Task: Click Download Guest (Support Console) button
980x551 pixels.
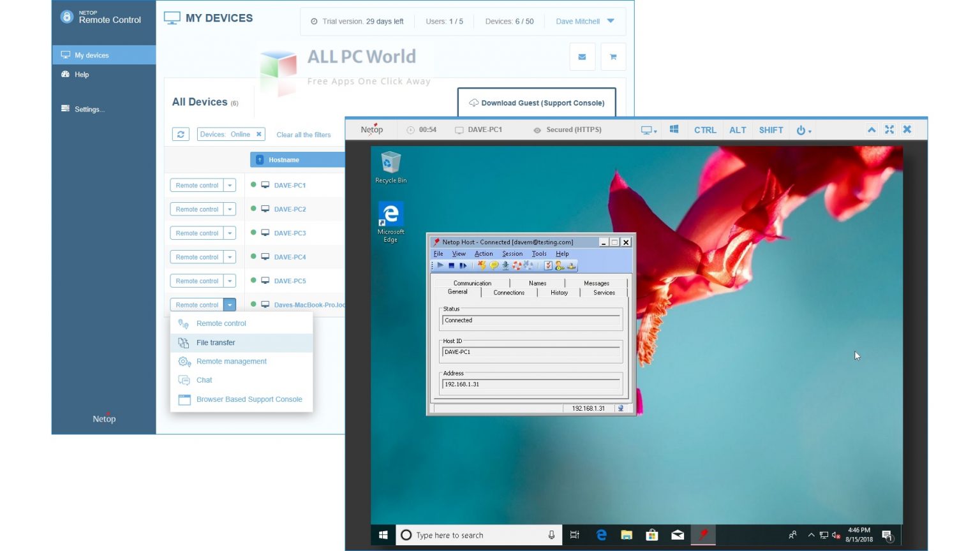Action: (x=537, y=103)
